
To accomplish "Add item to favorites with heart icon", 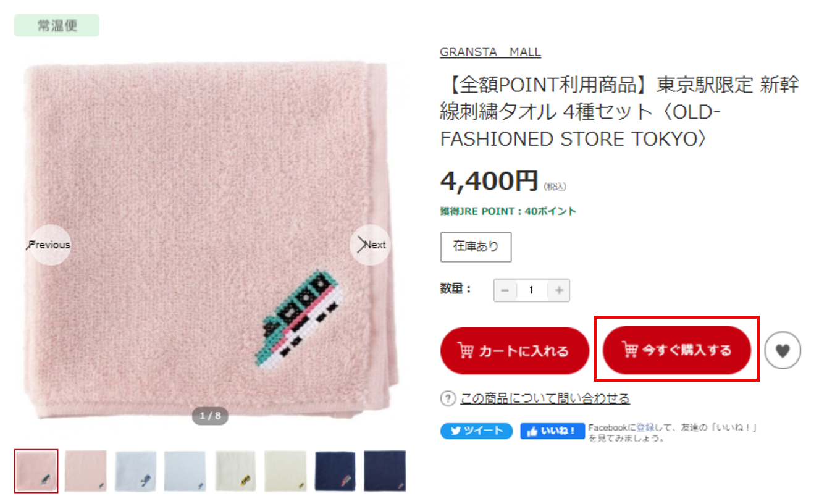I will tap(783, 351).
